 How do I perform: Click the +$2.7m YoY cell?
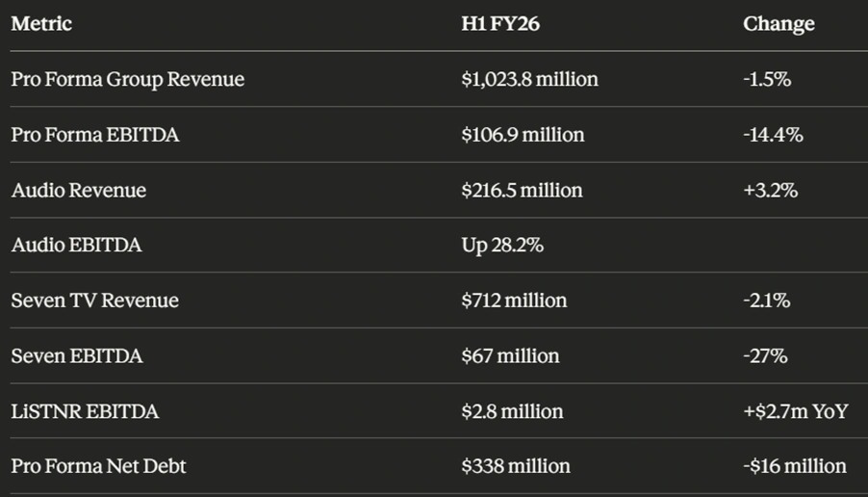click(795, 411)
